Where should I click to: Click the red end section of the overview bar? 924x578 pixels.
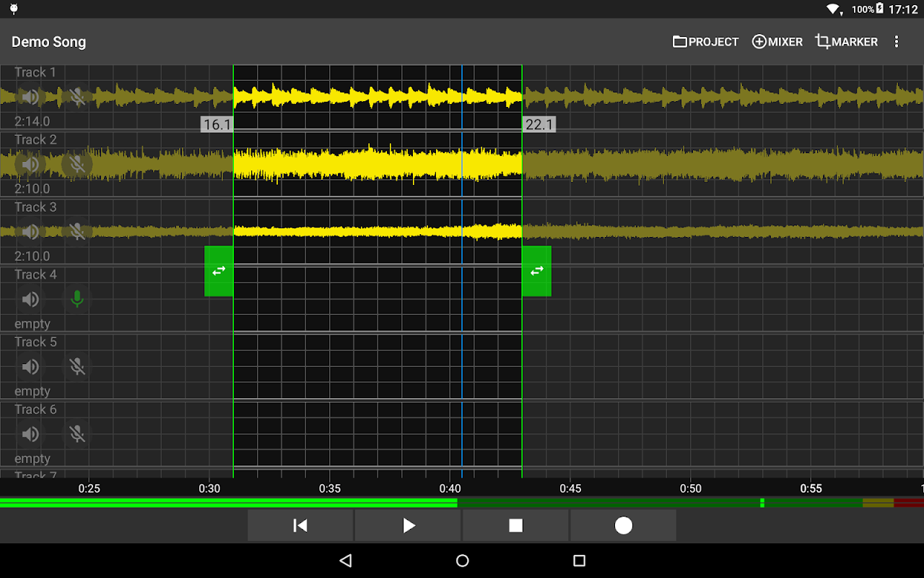[x=909, y=502]
